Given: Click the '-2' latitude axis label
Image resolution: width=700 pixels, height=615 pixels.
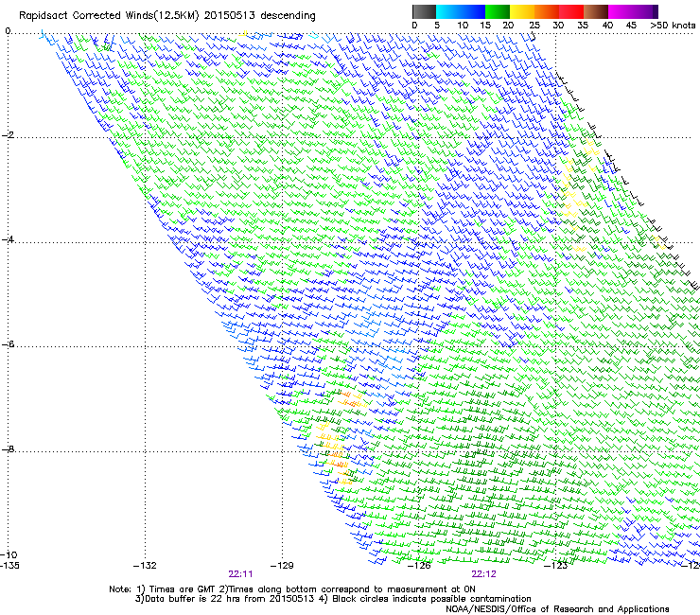Looking at the screenshot, I should click(8, 135).
